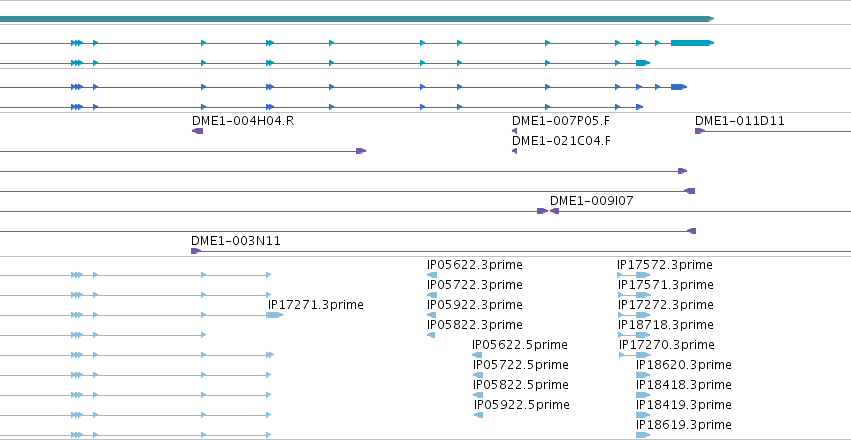Click the IP18619.3prime label

click(x=684, y=425)
